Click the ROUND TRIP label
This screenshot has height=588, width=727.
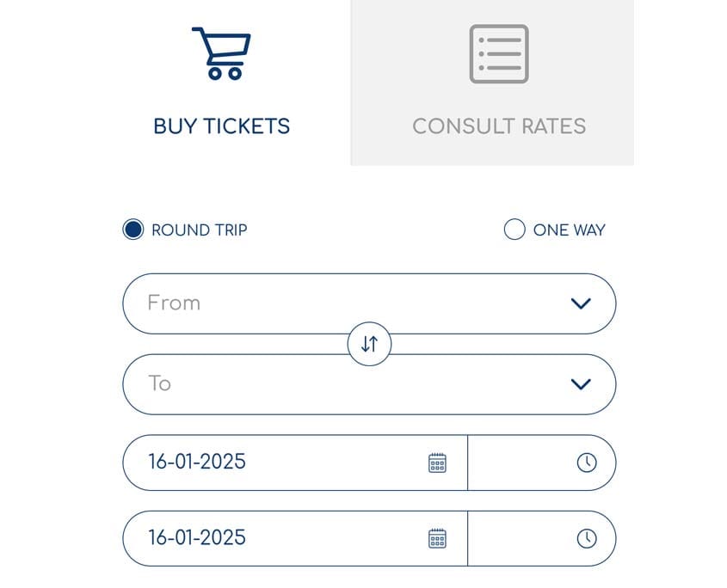pos(200,230)
